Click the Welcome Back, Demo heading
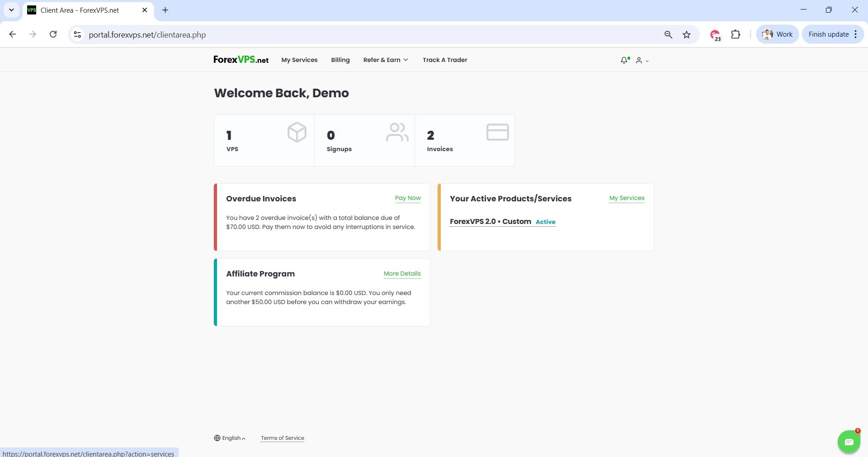 [x=281, y=93]
